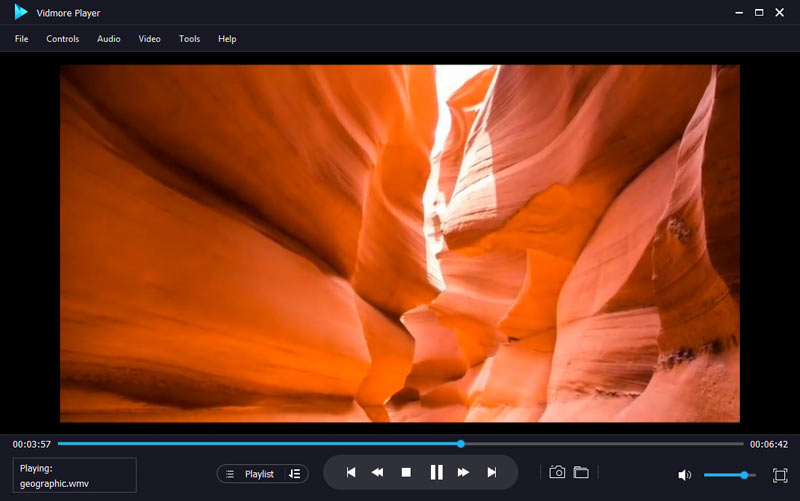Fast forward the video
Viewport: 800px width, 501px height.
pyautogui.click(x=463, y=472)
